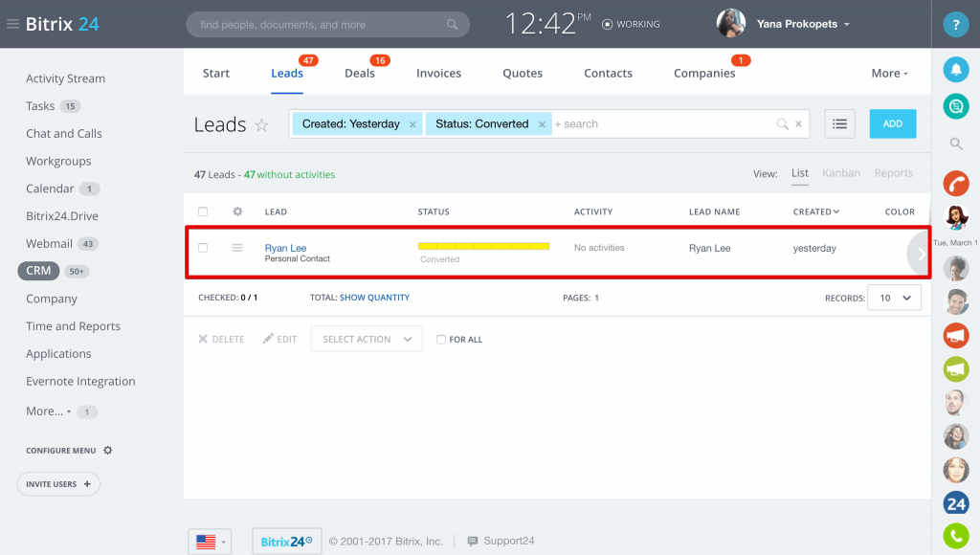This screenshot has width=980, height=555.
Task: Click the Configure Menu gear icon
Action: (x=107, y=450)
